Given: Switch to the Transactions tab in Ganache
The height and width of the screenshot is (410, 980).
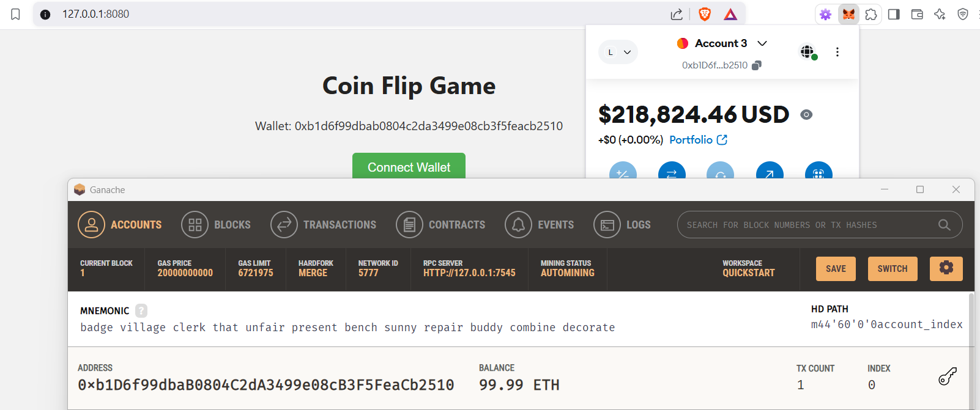Looking at the screenshot, I should coord(324,224).
